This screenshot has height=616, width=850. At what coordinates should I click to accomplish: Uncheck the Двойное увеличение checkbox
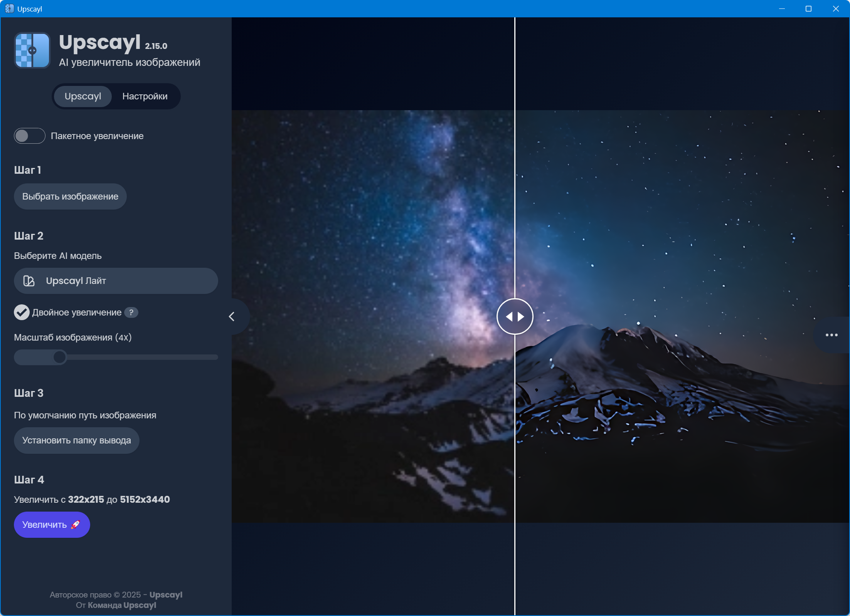(22, 312)
